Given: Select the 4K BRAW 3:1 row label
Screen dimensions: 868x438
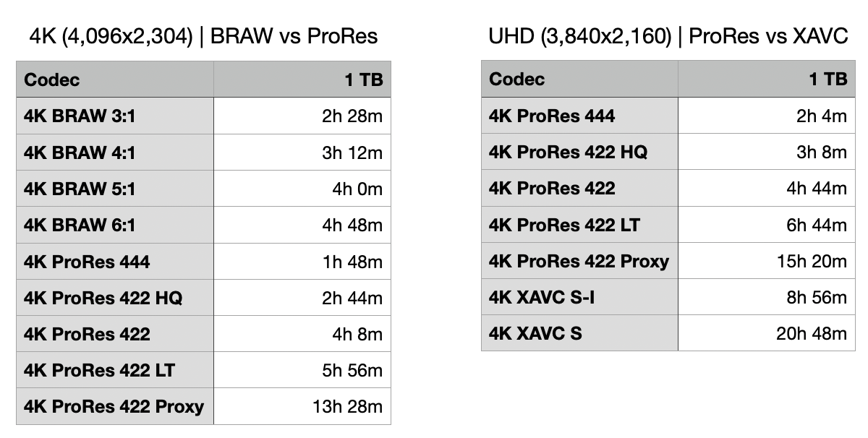Looking at the screenshot, I should point(115,116).
